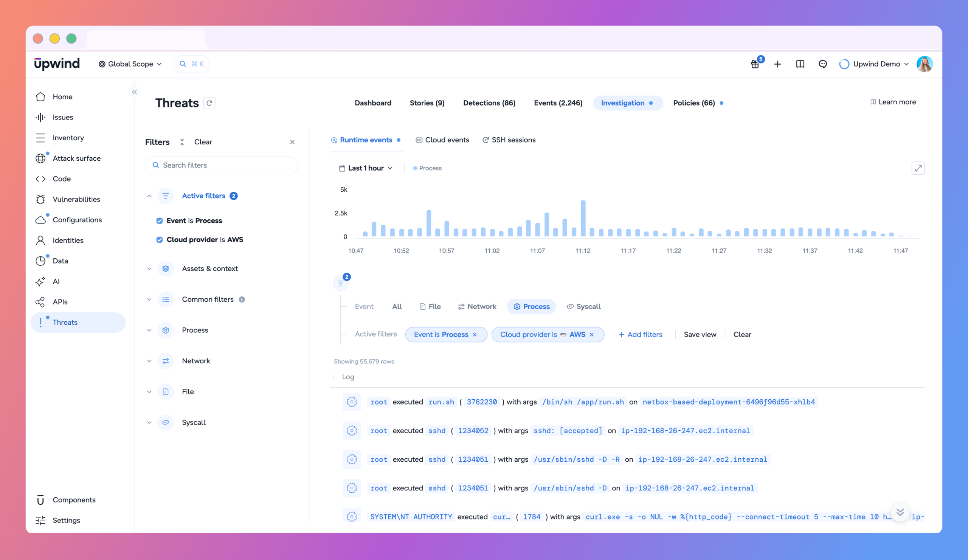The height and width of the screenshot is (560, 968).
Task: Clear active filters next to Save view
Action: (742, 335)
